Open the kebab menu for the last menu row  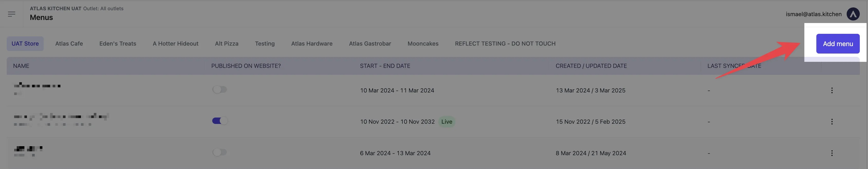(832, 153)
